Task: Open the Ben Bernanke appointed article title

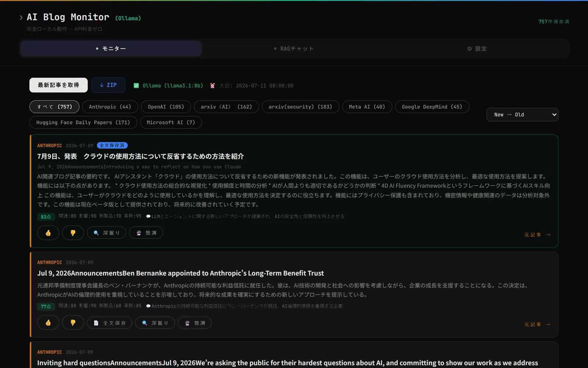Action: [x=180, y=273]
